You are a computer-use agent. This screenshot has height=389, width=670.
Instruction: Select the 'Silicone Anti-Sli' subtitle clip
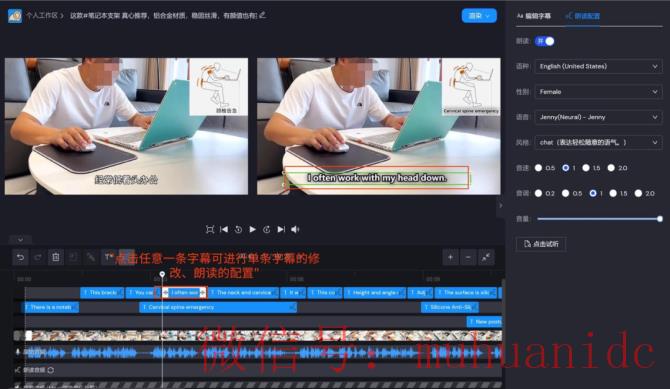(x=450, y=307)
